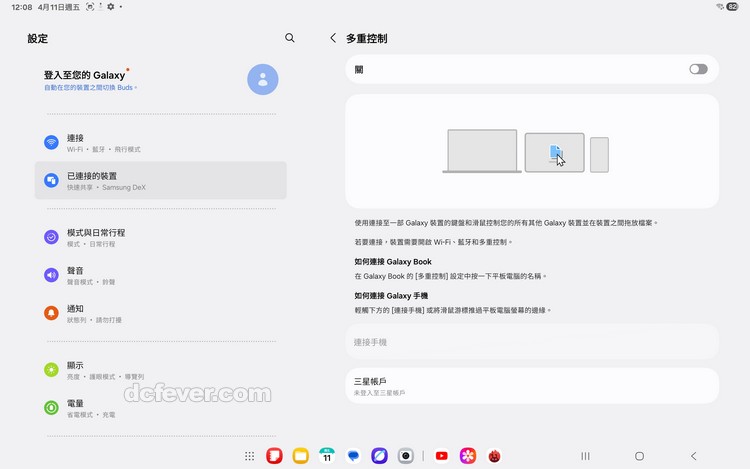
Task: Tap the 多重控制 page title
Action: [366, 38]
